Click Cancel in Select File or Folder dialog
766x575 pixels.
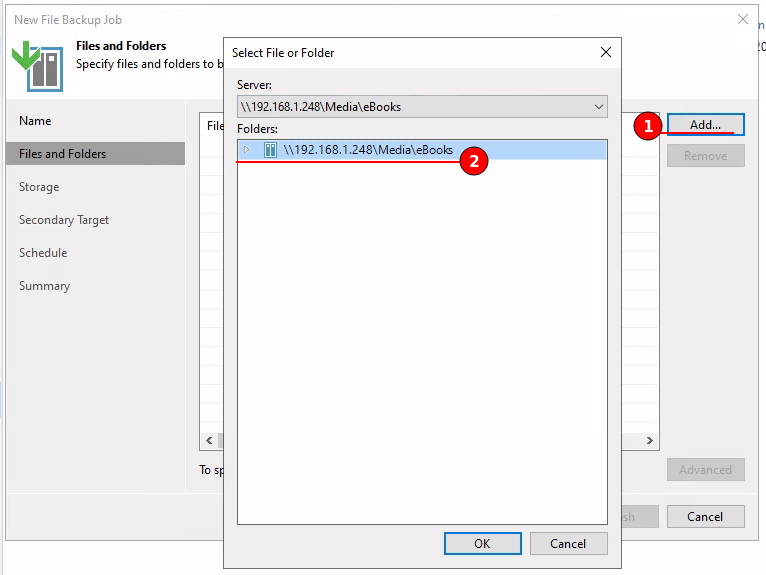(x=568, y=543)
